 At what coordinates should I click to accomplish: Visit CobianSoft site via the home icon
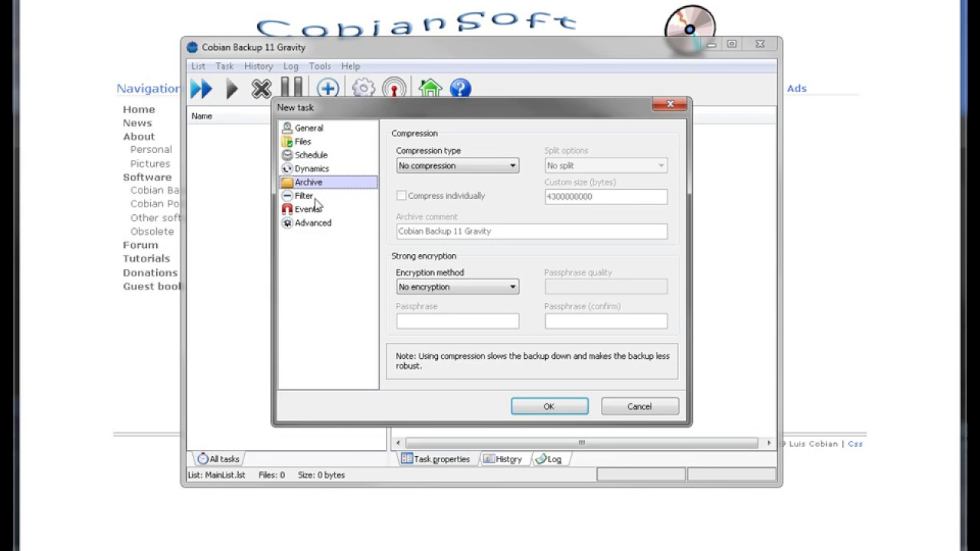click(430, 88)
